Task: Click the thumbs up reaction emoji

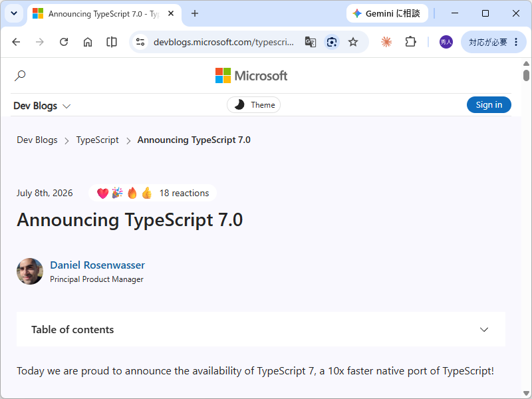Action: (x=147, y=193)
